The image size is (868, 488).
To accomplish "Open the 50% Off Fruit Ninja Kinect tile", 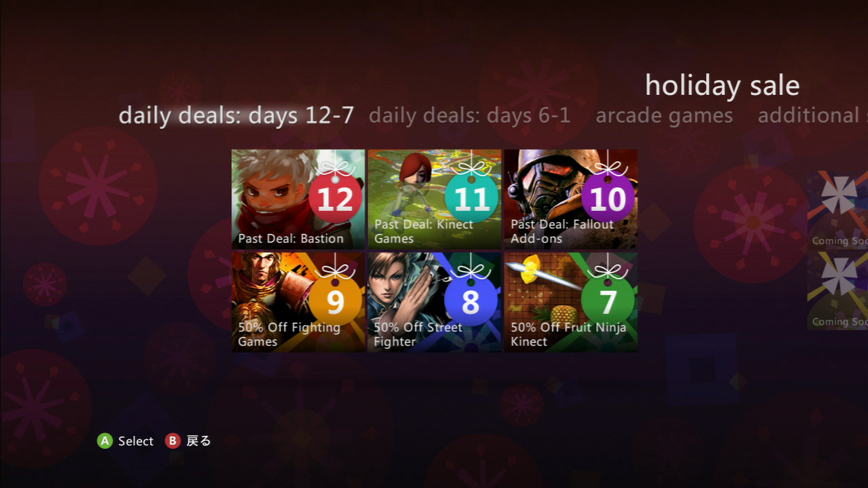I will click(x=571, y=302).
